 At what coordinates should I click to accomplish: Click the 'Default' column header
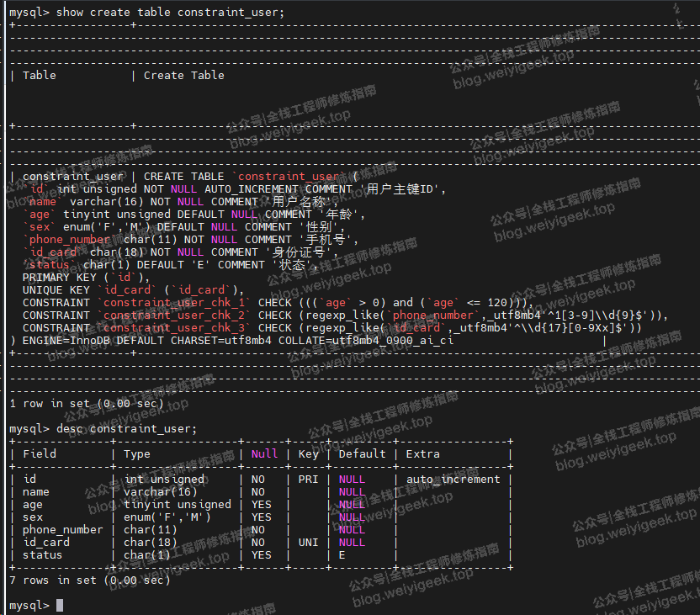362,454
